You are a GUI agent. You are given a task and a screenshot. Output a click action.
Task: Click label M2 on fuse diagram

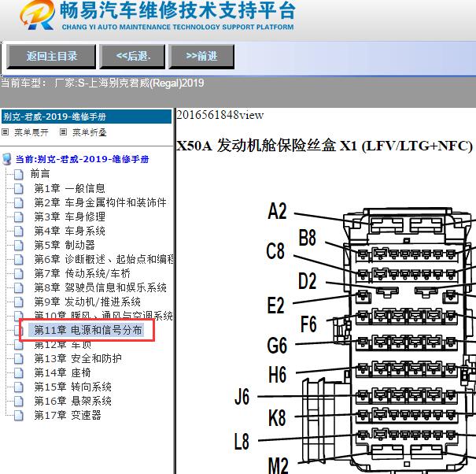tap(278, 465)
